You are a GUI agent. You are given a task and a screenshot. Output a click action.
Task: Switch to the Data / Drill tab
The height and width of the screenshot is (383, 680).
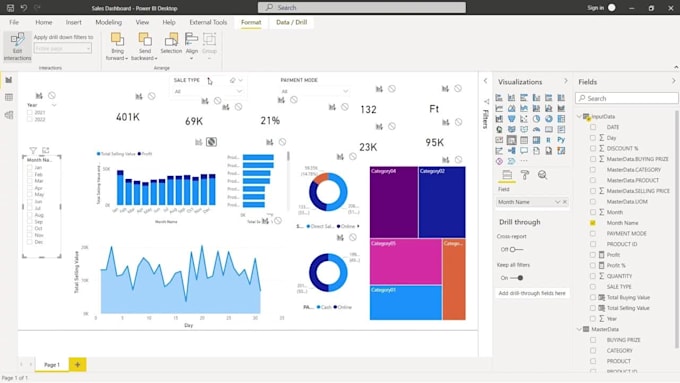point(291,22)
